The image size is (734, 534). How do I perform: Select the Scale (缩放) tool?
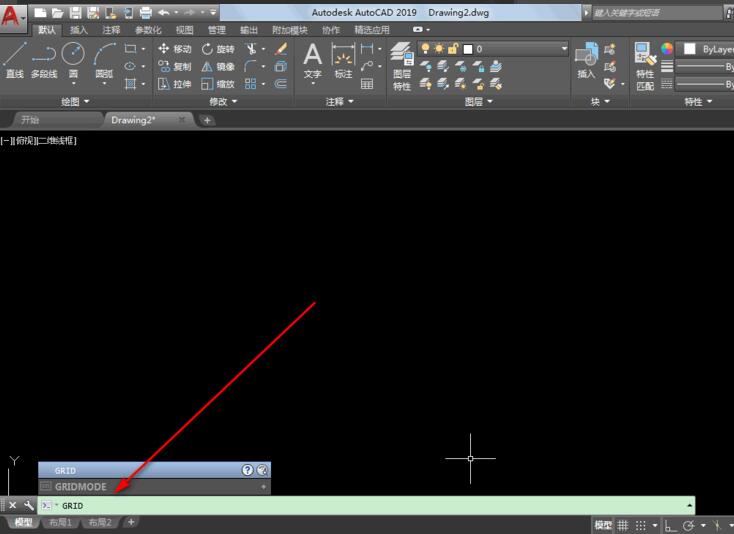[218, 84]
